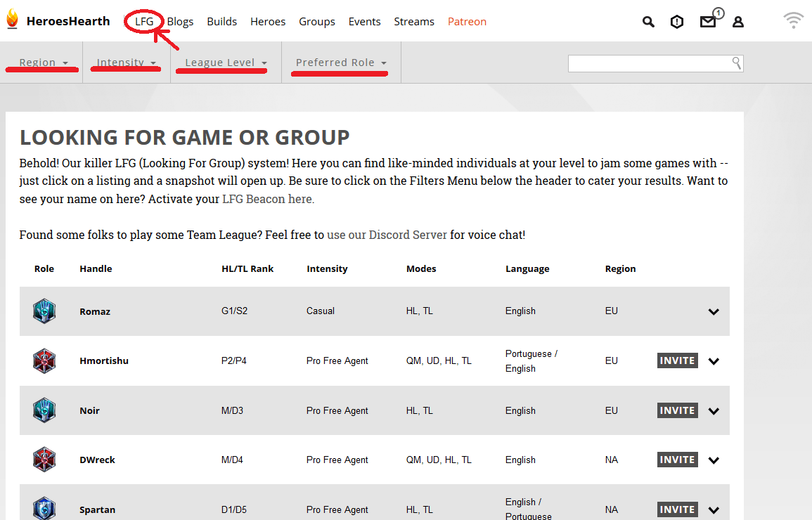Click rank M/D3 cell
The image size is (812, 520).
(x=232, y=410)
